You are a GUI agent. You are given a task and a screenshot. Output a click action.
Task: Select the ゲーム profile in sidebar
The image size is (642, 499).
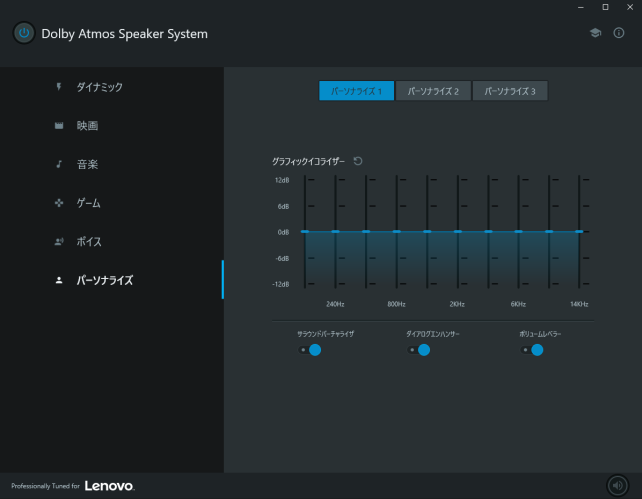pyautogui.click(x=89, y=203)
